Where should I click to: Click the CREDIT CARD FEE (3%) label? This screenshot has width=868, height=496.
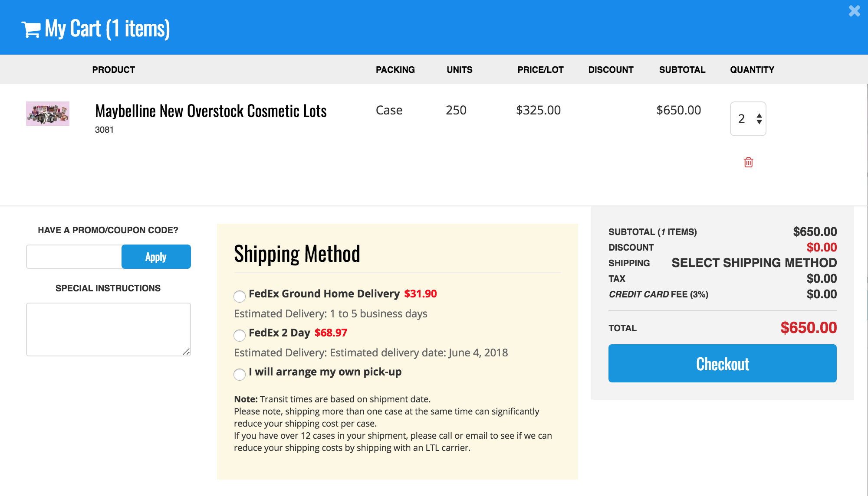(658, 294)
